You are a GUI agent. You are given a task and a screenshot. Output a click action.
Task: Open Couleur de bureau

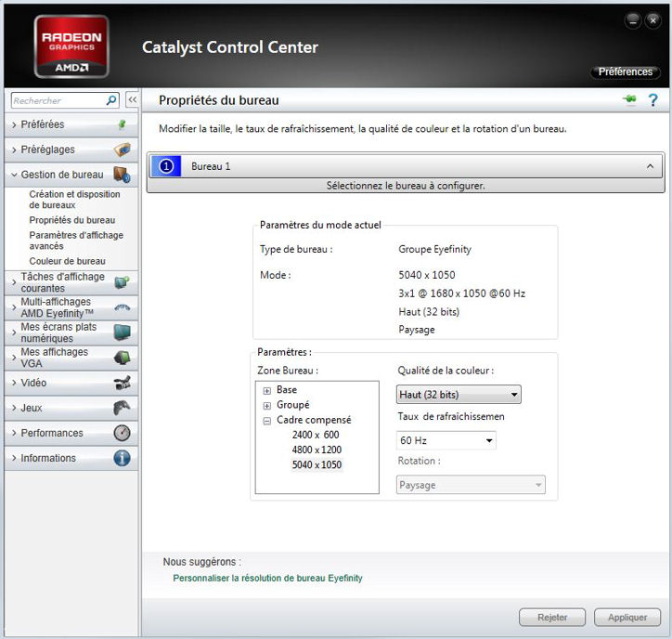point(67,261)
